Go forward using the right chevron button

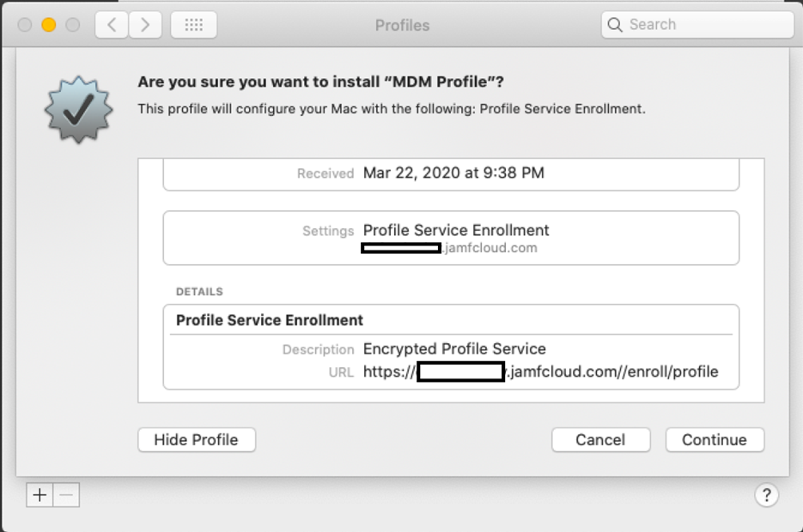click(x=145, y=25)
